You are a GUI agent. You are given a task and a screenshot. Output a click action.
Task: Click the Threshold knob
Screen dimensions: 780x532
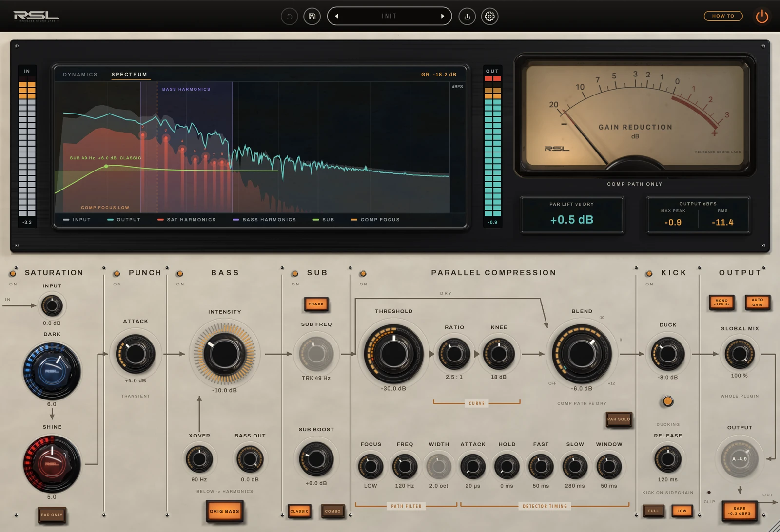pyautogui.click(x=394, y=353)
